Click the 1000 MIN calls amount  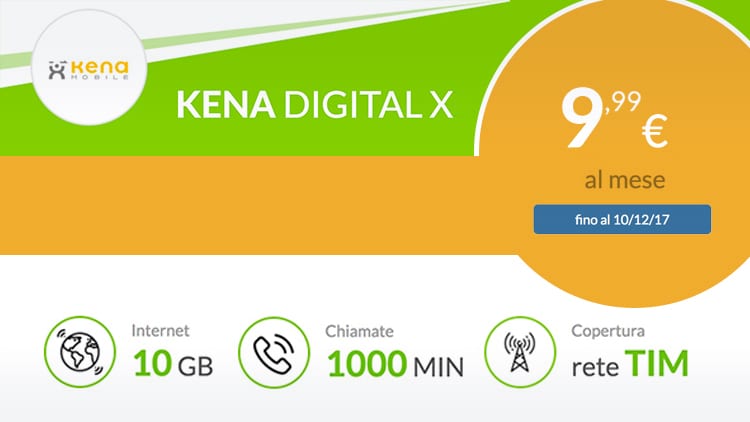(396, 365)
